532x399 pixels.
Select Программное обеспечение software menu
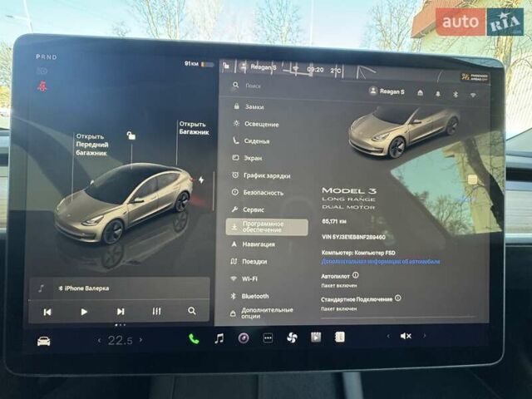pos(267,227)
